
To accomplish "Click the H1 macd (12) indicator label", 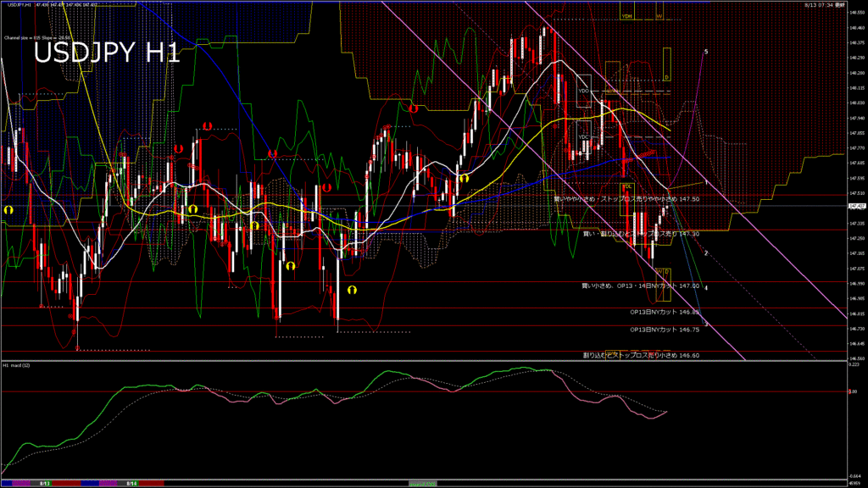I will [x=17, y=365].
